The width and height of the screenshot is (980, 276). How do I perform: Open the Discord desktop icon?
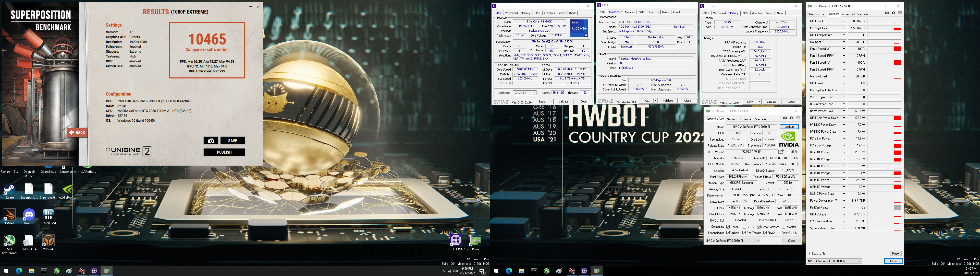click(29, 217)
